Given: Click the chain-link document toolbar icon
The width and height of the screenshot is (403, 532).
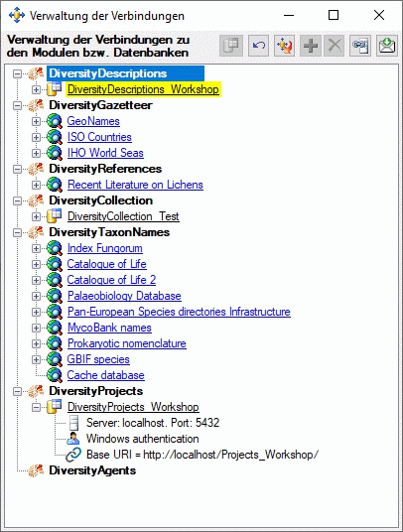Looking at the screenshot, I should 360,46.
